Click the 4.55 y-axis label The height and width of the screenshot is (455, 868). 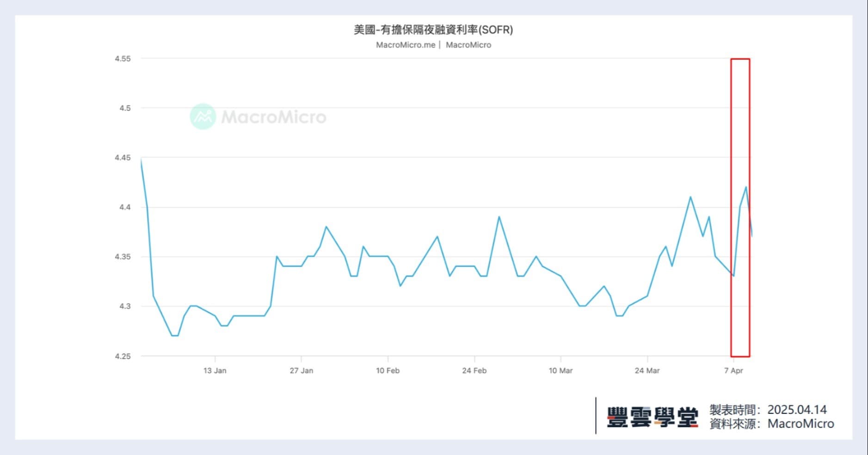coord(123,59)
